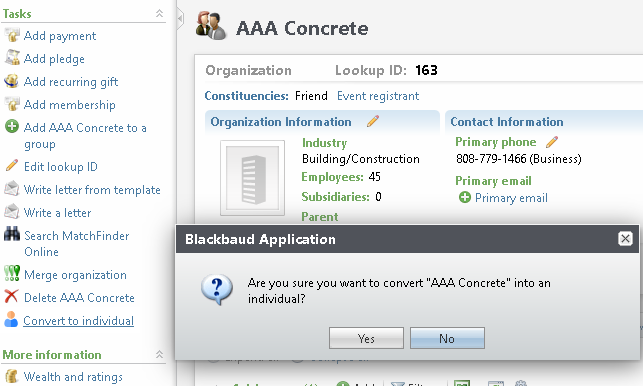Open Search MatchFinder Online
This screenshot has width=643, height=386.
coord(77,244)
